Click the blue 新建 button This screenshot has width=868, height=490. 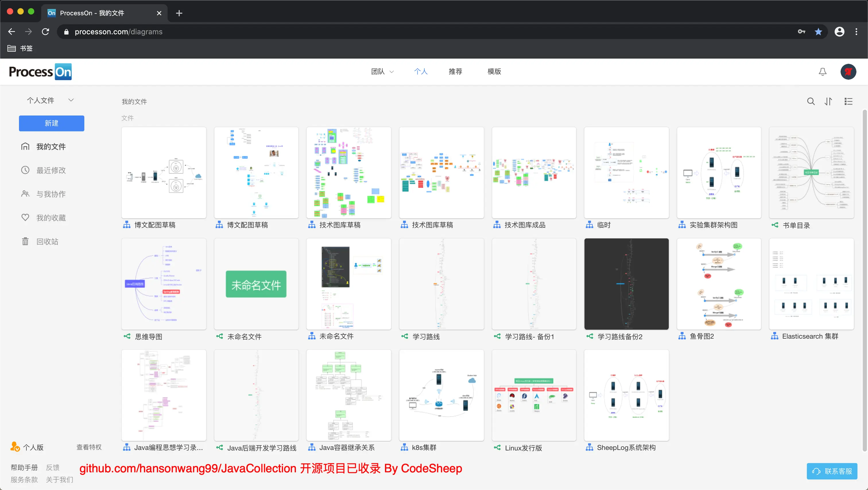52,123
